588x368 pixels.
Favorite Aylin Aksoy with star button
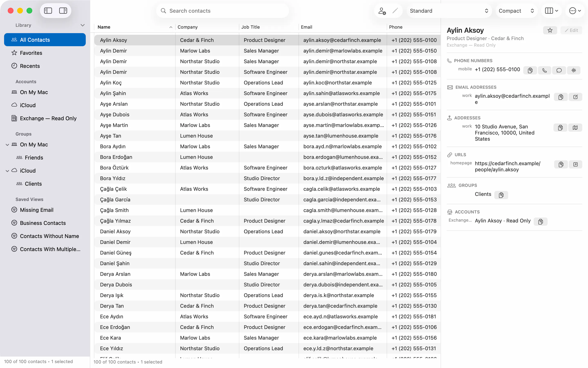(550, 30)
